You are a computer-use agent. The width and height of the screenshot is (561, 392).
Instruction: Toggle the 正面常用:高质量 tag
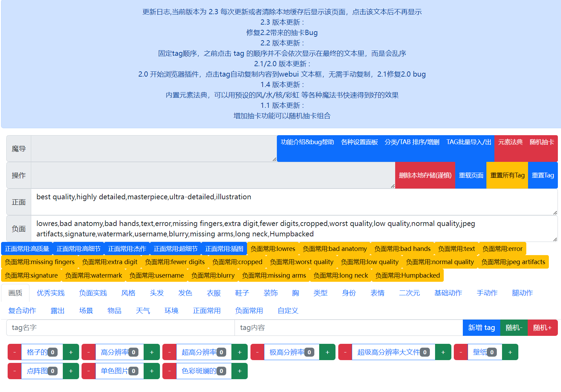click(27, 249)
